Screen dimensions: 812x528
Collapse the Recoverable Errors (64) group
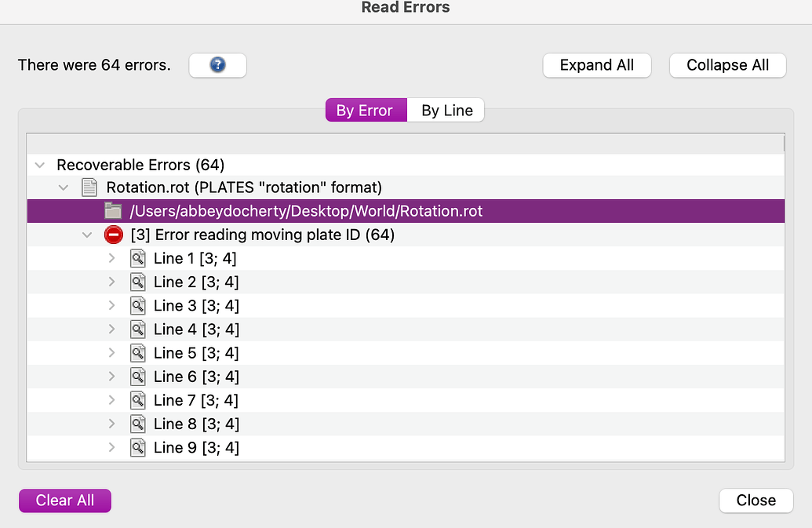tap(40, 165)
